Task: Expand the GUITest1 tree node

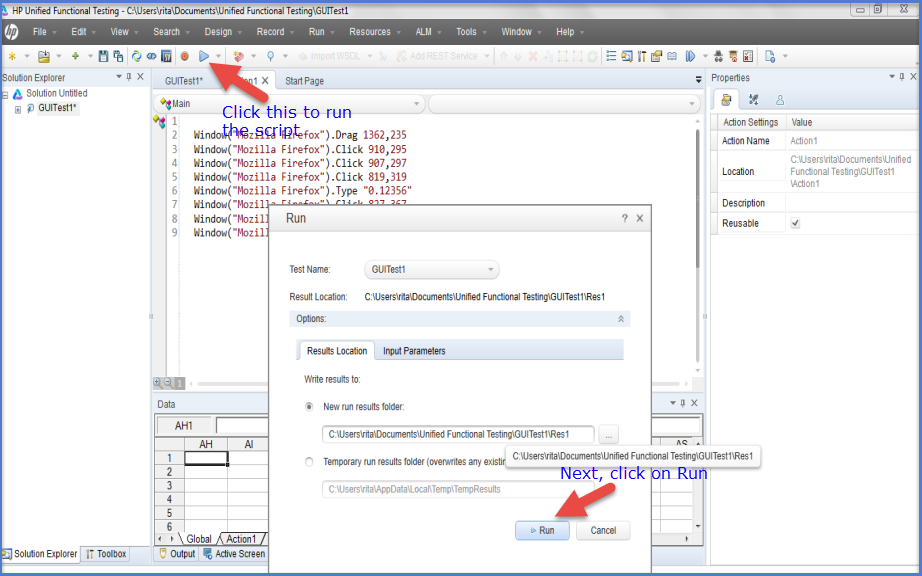Action: pos(18,109)
